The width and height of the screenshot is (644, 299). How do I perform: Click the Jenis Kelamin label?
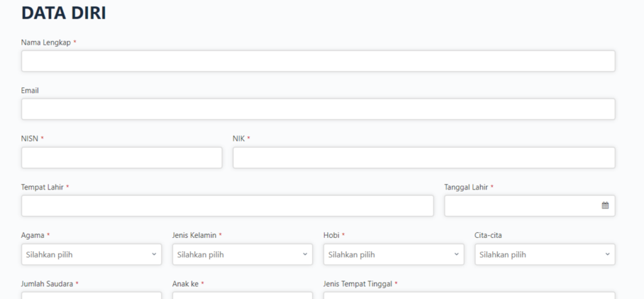coord(194,235)
